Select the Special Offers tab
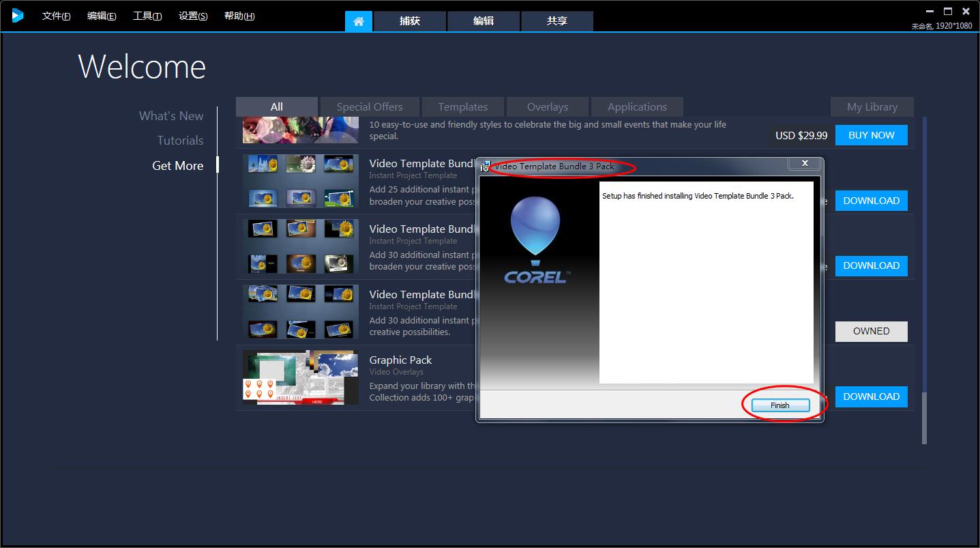 click(x=370, y=106)
